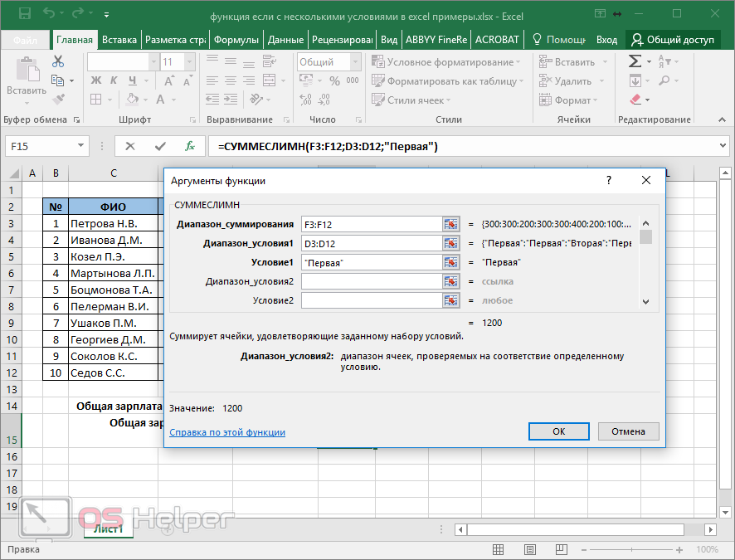Click the Save icon in the title bar
Image resolution: width=735 pixels, height=560 pixels.
pos(24,14)
